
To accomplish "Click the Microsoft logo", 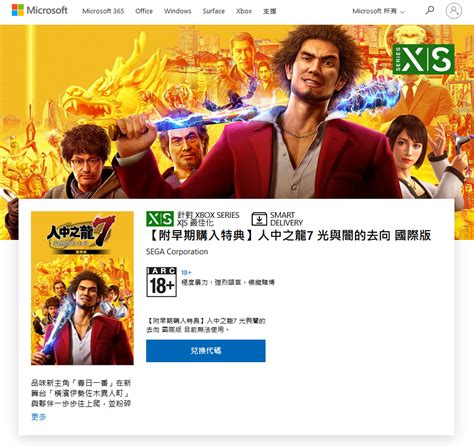I will coord(39,10).
